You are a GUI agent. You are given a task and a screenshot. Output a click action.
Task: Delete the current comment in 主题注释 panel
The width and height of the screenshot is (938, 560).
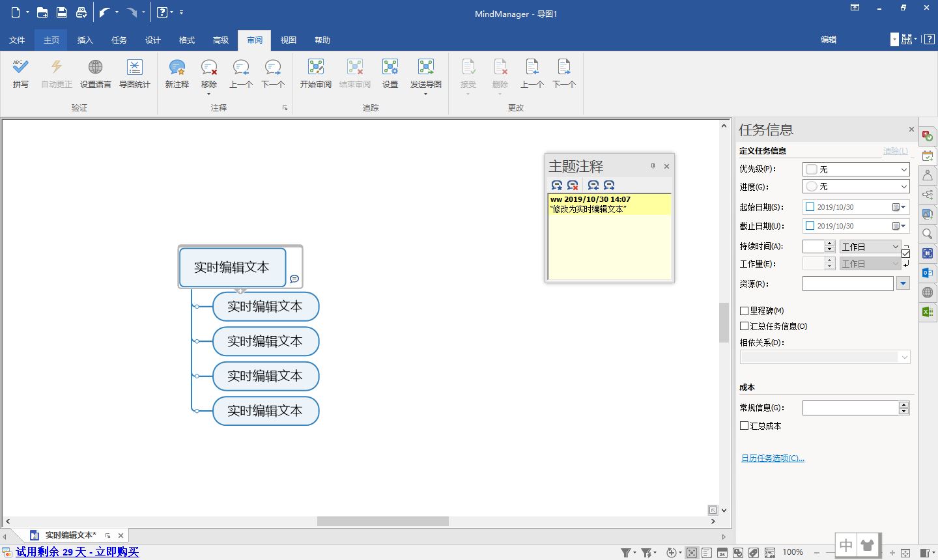[573, 185]
